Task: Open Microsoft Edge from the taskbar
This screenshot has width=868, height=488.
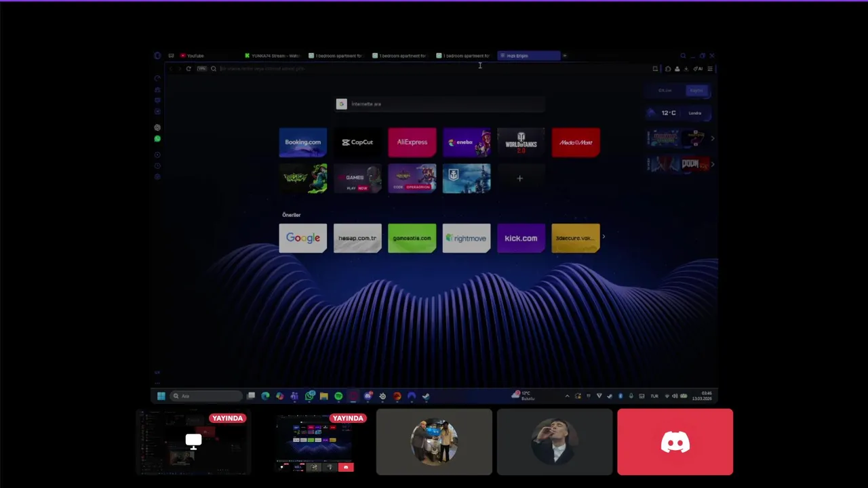Action: [x=265, y=396]
